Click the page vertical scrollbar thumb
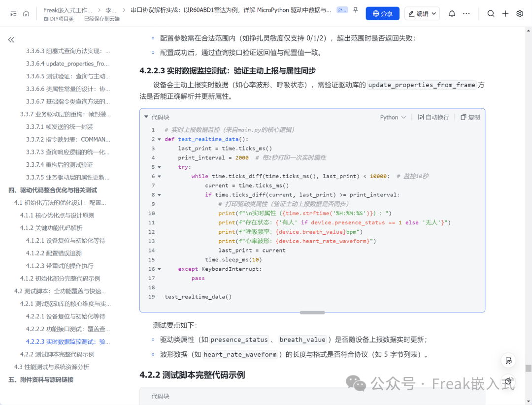Screen dimensions: 532x405 pyautogui.click(x=528, y=368)
